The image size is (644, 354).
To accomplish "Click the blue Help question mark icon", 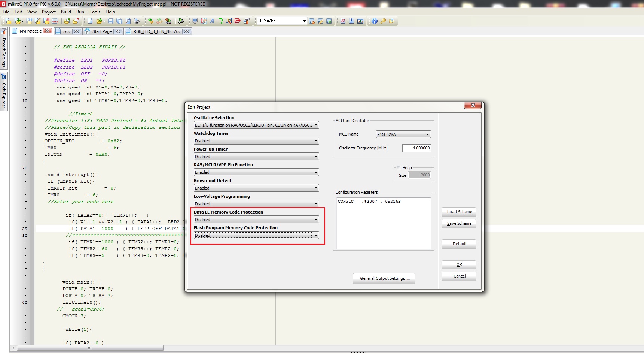I will click(375, 21).
